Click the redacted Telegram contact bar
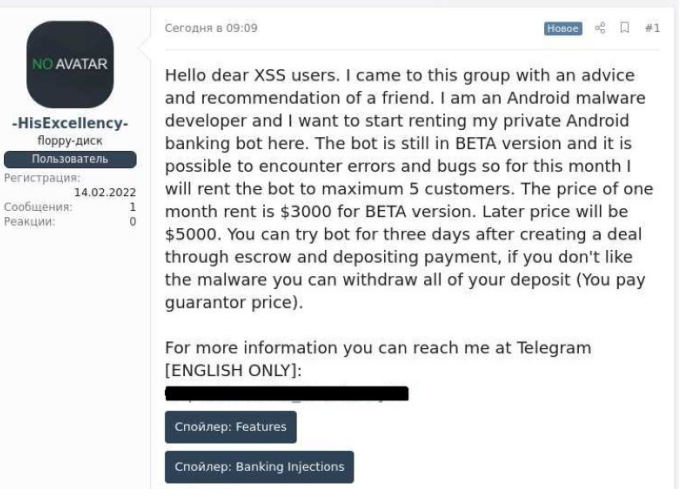The image size is (680, 499). 286,394
